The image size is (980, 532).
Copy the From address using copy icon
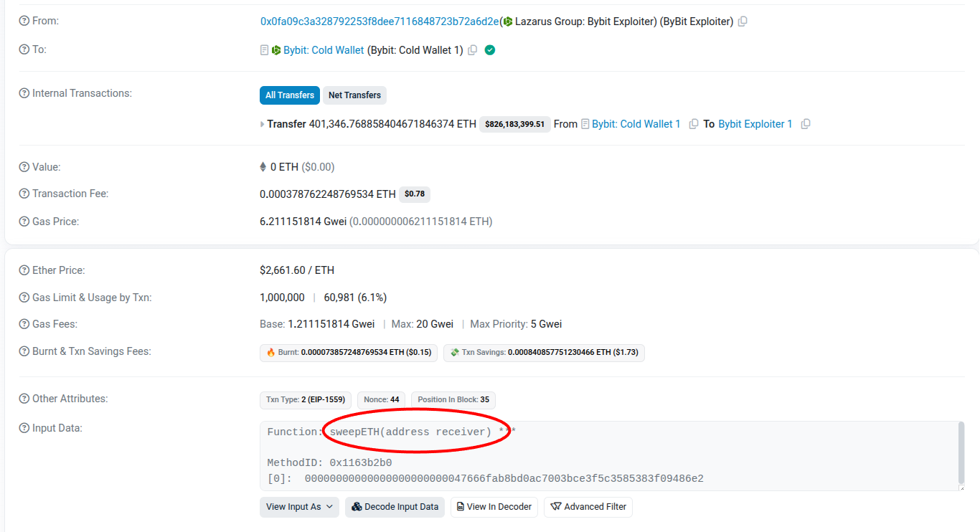(x=743, y=22)
